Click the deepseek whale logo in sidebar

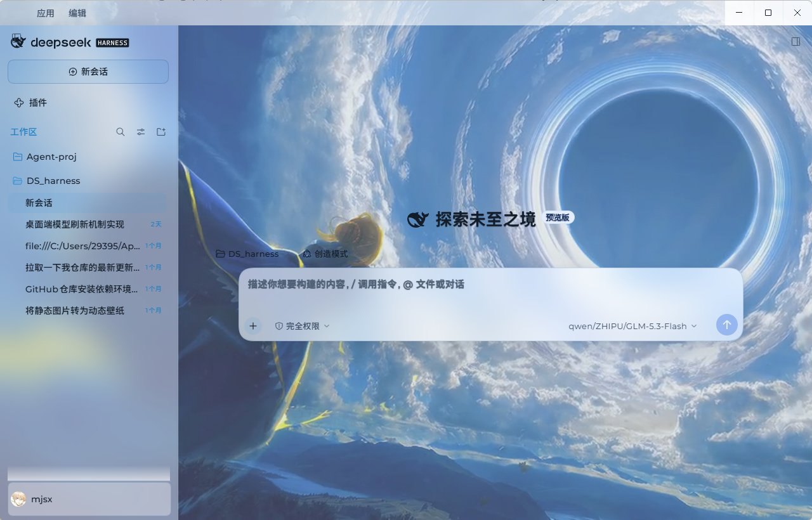[x=18, y=42]
